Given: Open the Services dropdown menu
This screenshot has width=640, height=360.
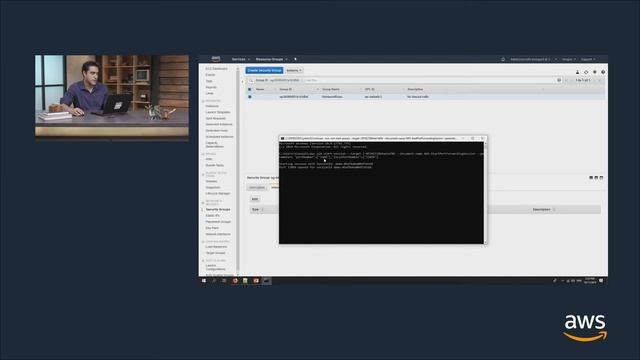Looking at the screenshot, I should (241, 60).
